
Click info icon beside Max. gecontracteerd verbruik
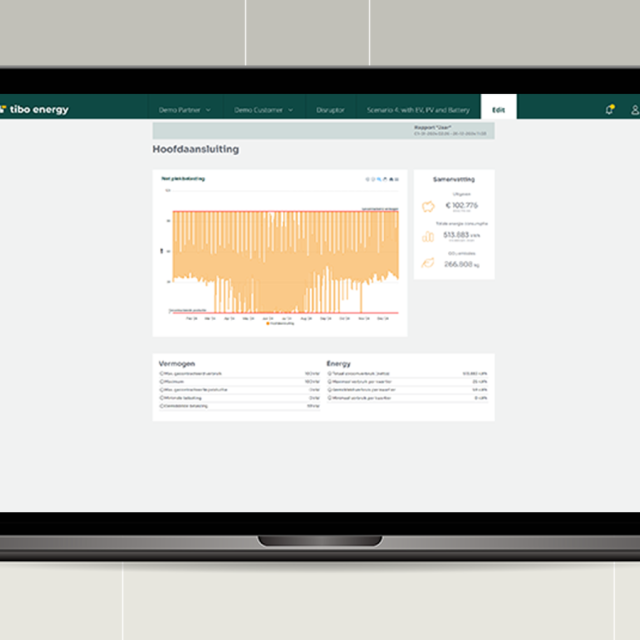[161, 373]
